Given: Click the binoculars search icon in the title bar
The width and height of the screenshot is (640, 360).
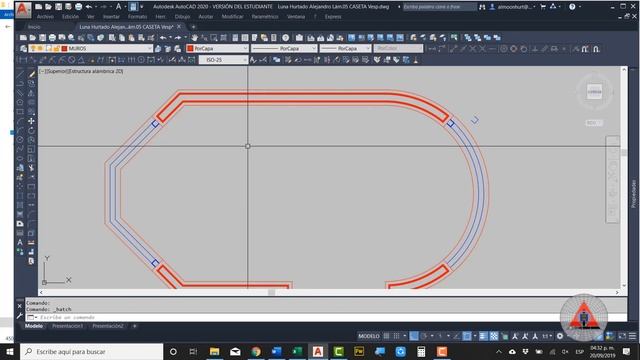Looking at the screenshot, I should 482,7.
